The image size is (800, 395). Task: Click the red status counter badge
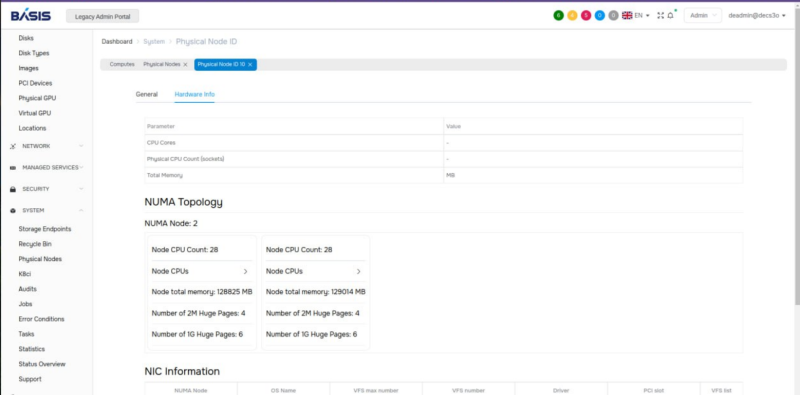(x=586, y=15)
